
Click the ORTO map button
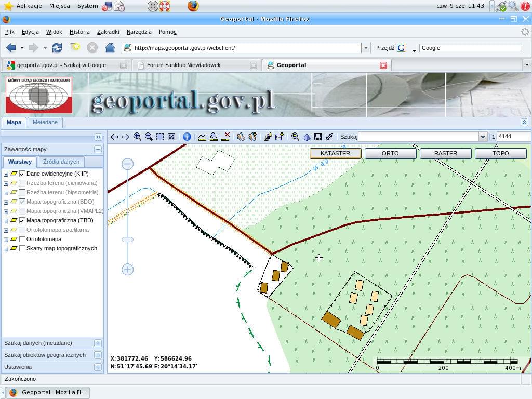[x=390, y=153]
